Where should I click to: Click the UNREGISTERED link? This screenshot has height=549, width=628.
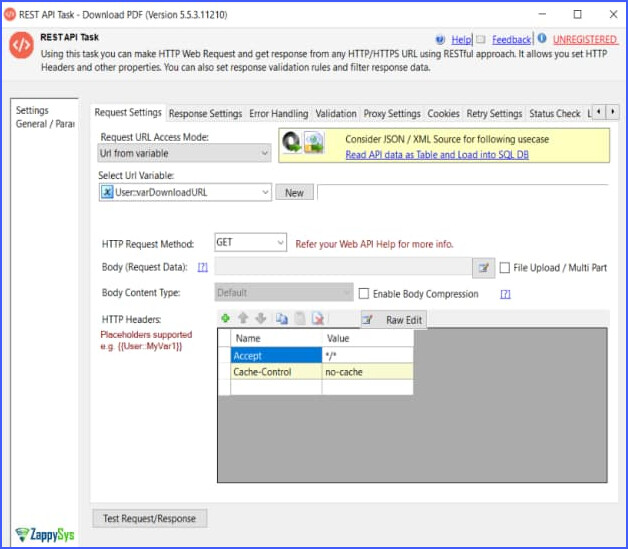tap(585, 39)
